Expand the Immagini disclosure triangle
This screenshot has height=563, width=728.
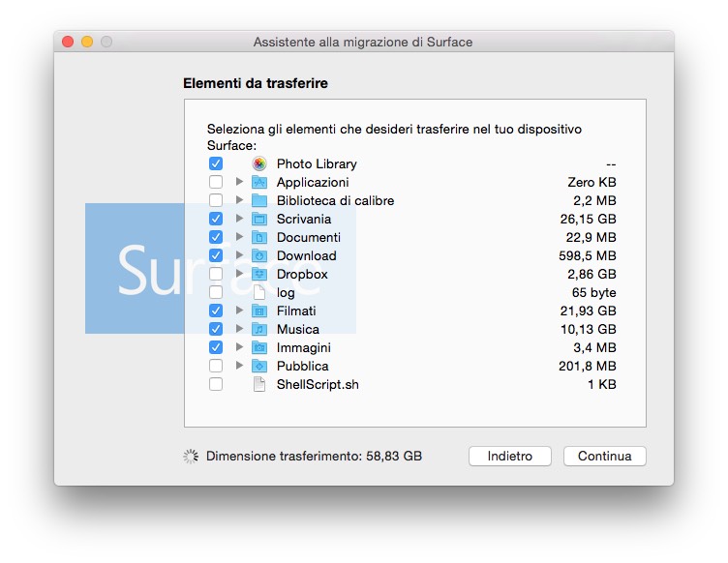point(239,347)
